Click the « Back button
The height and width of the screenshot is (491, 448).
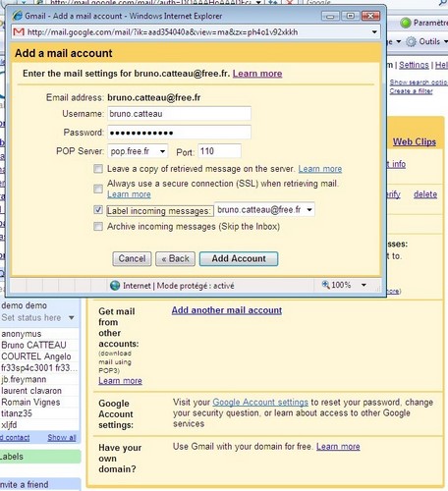(175, 258)
